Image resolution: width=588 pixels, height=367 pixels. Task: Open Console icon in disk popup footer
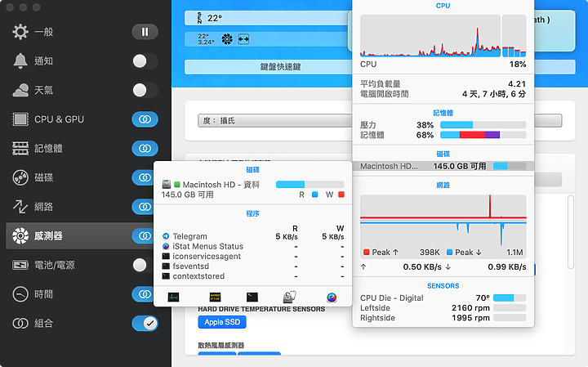click(x=215, y=298)
